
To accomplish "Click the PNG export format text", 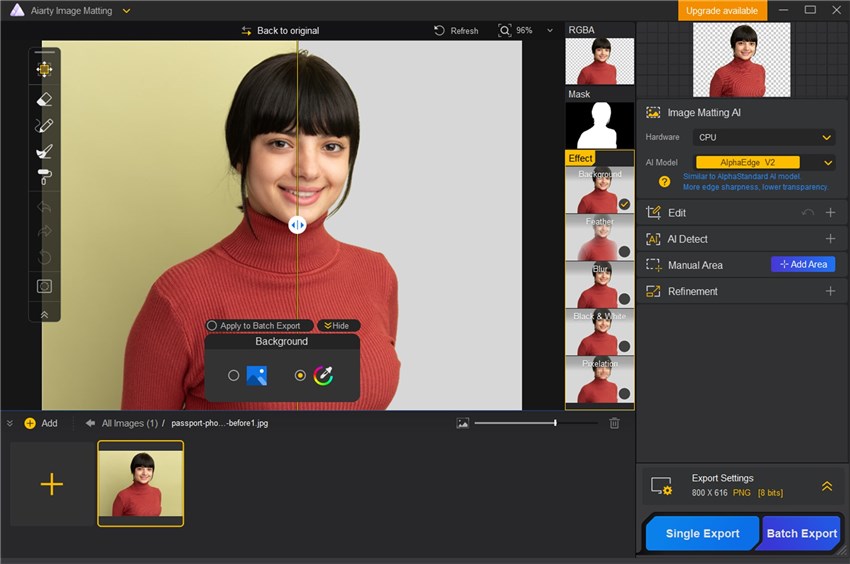I will pyautogui.click(x=742, y=492).
